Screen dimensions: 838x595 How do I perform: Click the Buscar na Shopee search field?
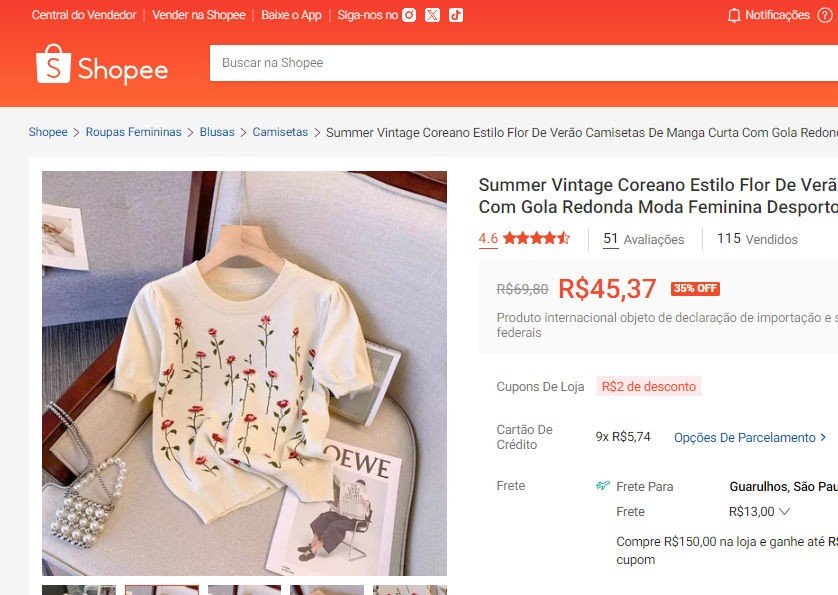coord(520,63)
